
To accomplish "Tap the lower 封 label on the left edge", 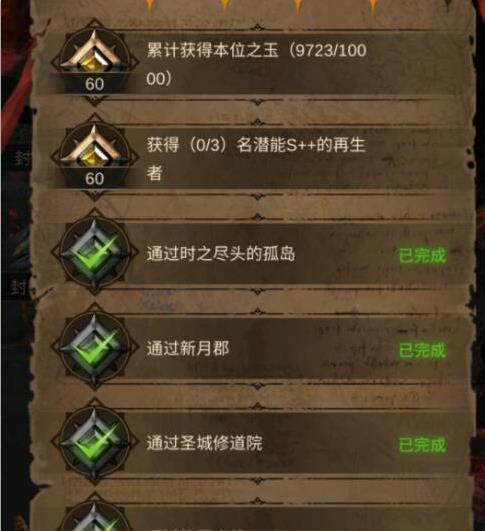I will [x=19, y=287].
